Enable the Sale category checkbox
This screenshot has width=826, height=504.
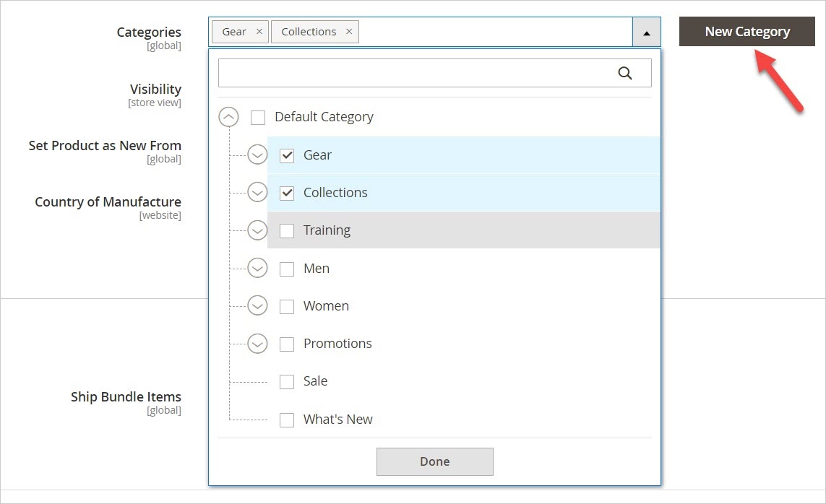287,382
